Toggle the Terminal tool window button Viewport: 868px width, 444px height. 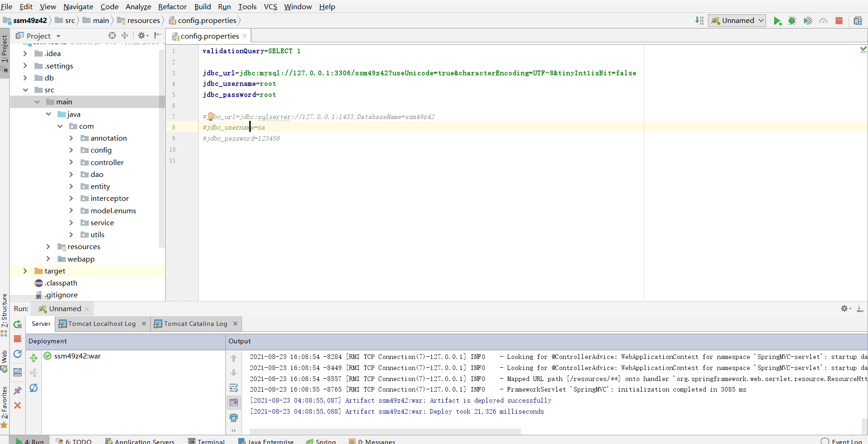[207, 440]
